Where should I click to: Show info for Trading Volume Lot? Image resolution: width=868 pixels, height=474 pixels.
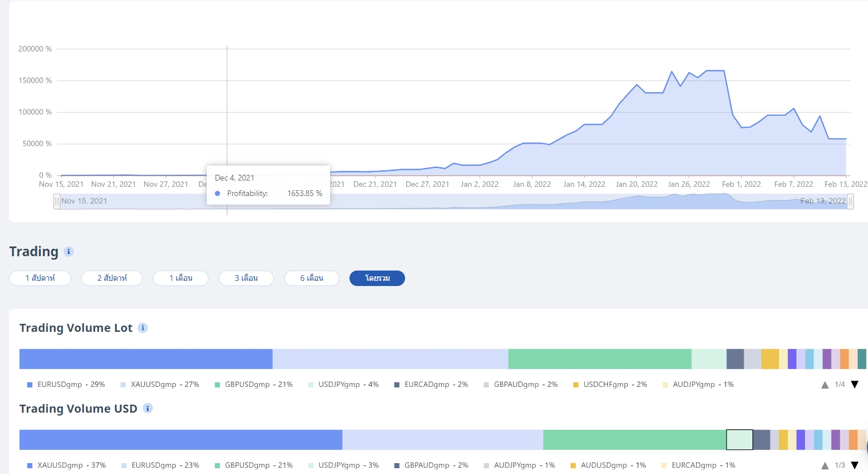143,328
